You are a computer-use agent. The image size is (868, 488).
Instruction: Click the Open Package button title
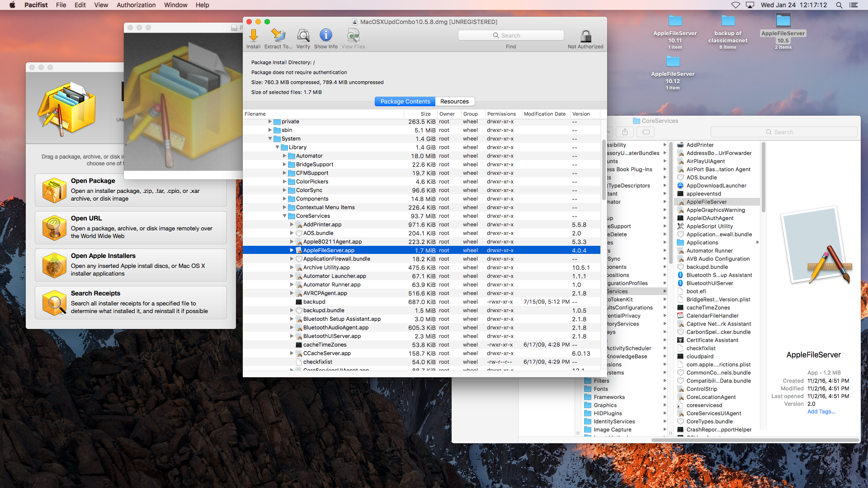(93, 181)
